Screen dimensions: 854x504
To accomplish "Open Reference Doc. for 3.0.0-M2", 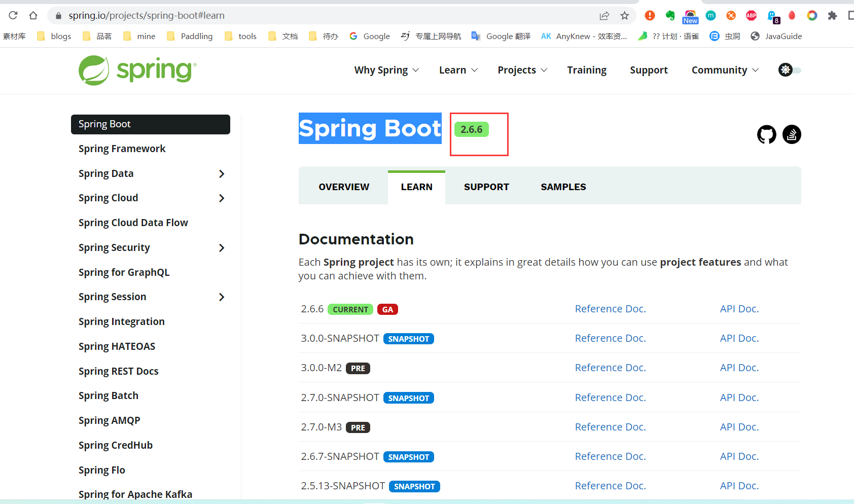I will [610, 368].
